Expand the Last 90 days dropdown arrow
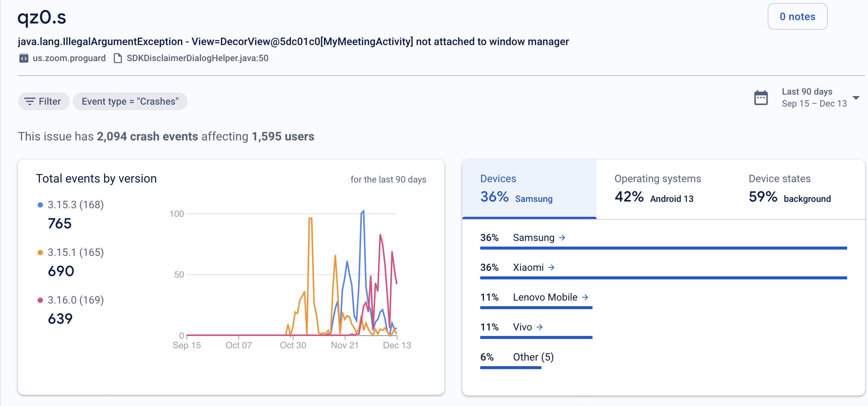This screenshot has width=868, height=406. (856, 98)
